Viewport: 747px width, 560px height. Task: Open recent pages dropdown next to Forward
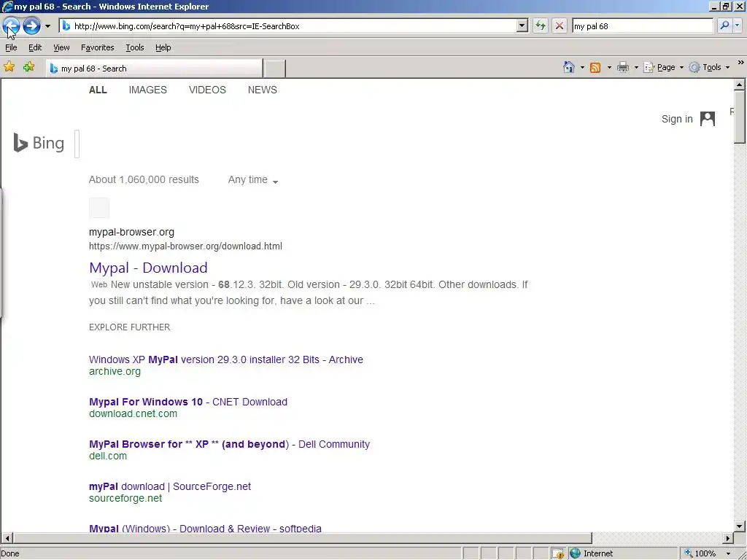47,26
